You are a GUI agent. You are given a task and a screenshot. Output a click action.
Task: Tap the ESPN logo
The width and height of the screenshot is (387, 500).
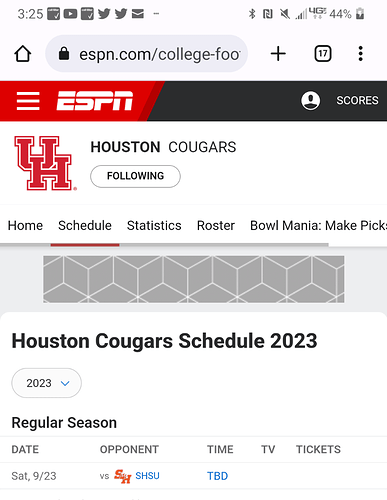(x=95, y=101)
